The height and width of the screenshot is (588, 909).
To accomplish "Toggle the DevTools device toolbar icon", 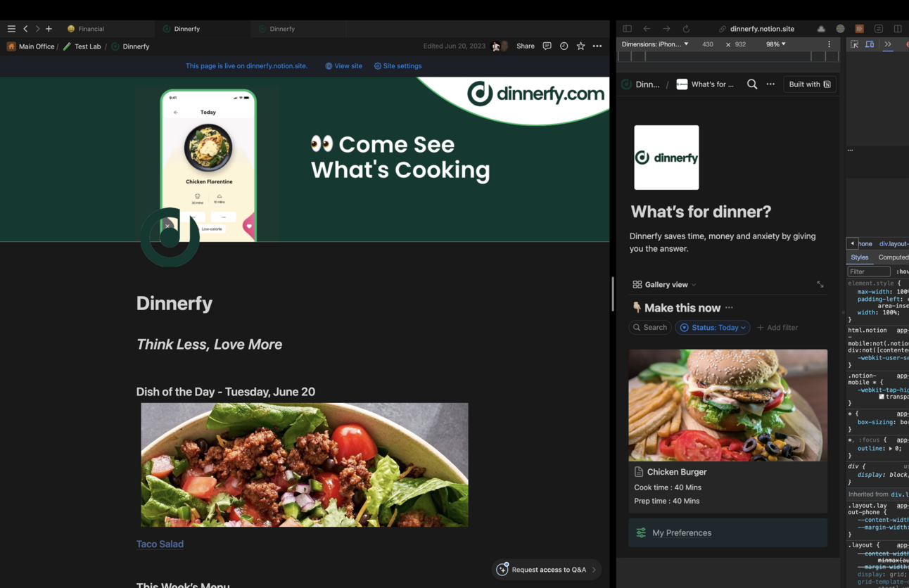I will coord(870,44).
